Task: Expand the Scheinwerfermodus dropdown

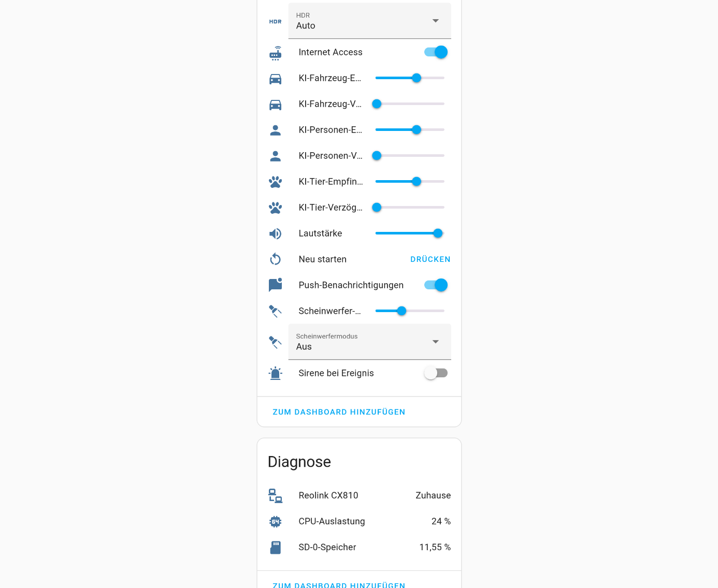Action: tap(369, 342)
